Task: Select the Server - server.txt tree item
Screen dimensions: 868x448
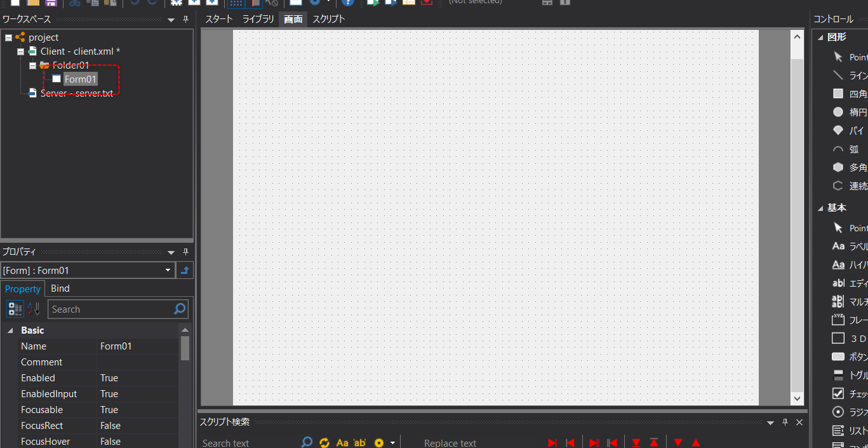Action: pyautogui.click(x=76, y=93)
